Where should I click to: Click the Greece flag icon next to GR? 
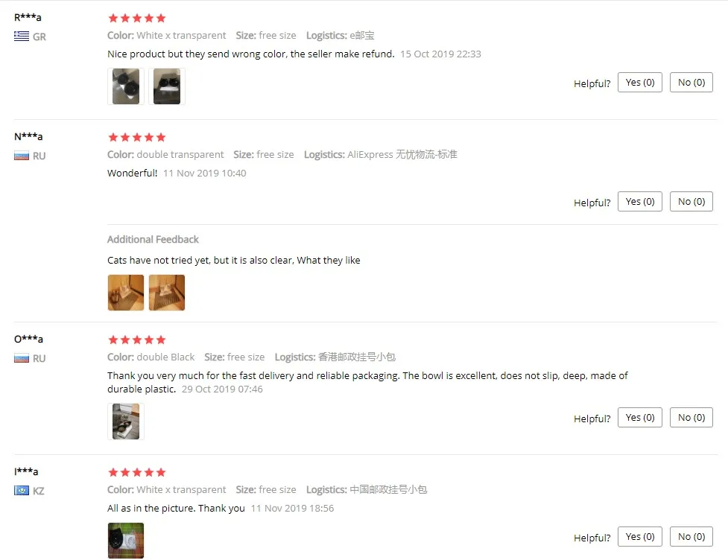point(22,36)
